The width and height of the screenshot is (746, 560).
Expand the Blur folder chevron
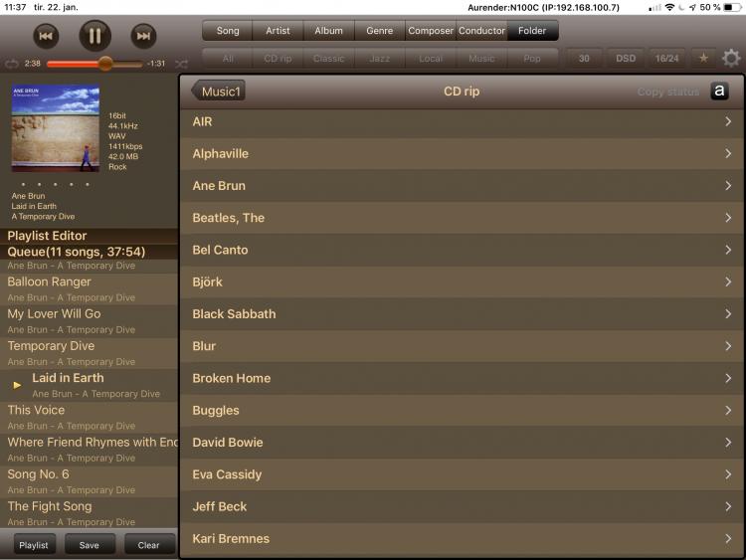point(728,346)
